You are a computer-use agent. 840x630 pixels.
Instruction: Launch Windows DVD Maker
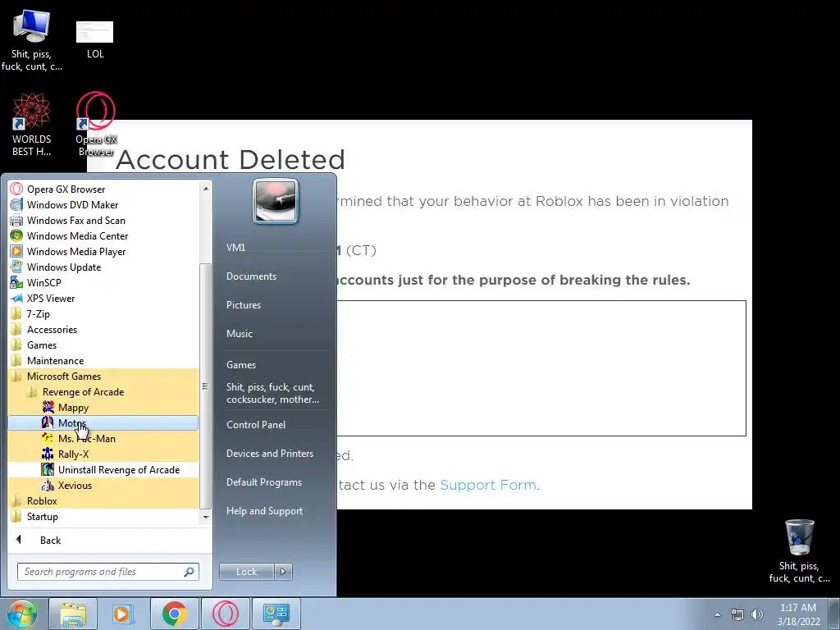[103, 204]
